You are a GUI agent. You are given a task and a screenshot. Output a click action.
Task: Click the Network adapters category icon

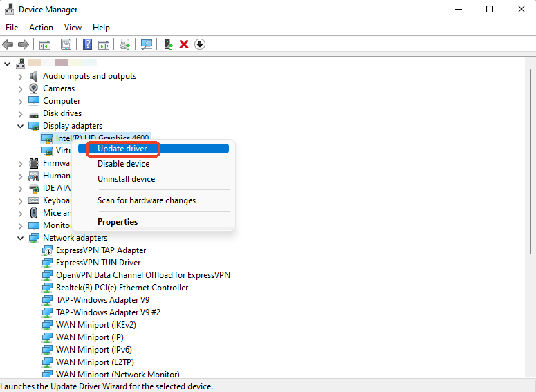[34, 238]
